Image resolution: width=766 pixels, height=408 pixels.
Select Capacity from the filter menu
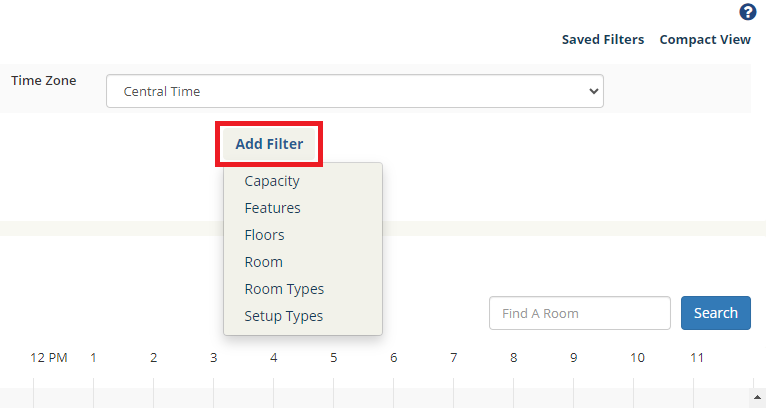tap(272, 181)
